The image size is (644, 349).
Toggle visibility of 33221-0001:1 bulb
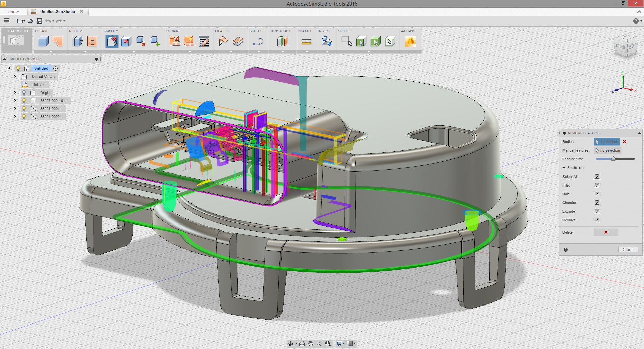click(24, 109)
